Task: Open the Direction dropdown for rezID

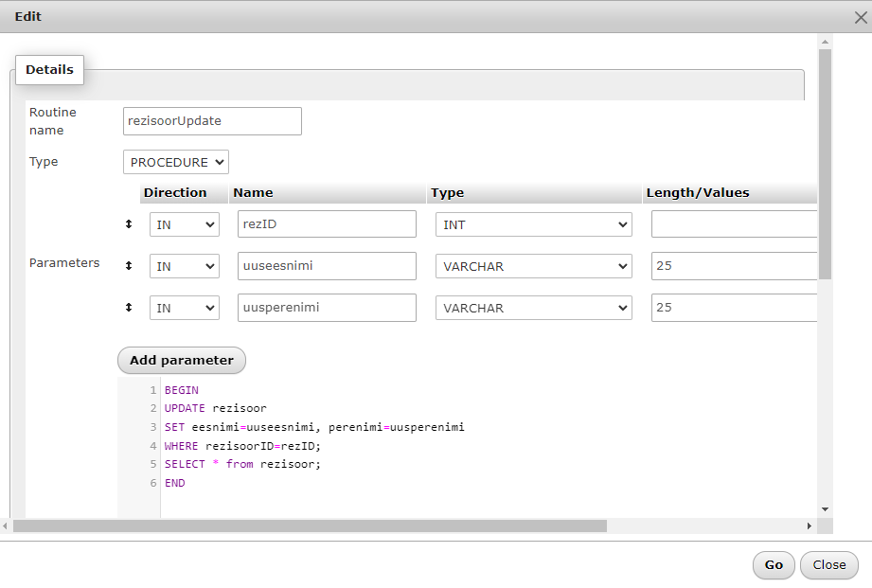Action: pyautogui.click(x=185, y=224)
